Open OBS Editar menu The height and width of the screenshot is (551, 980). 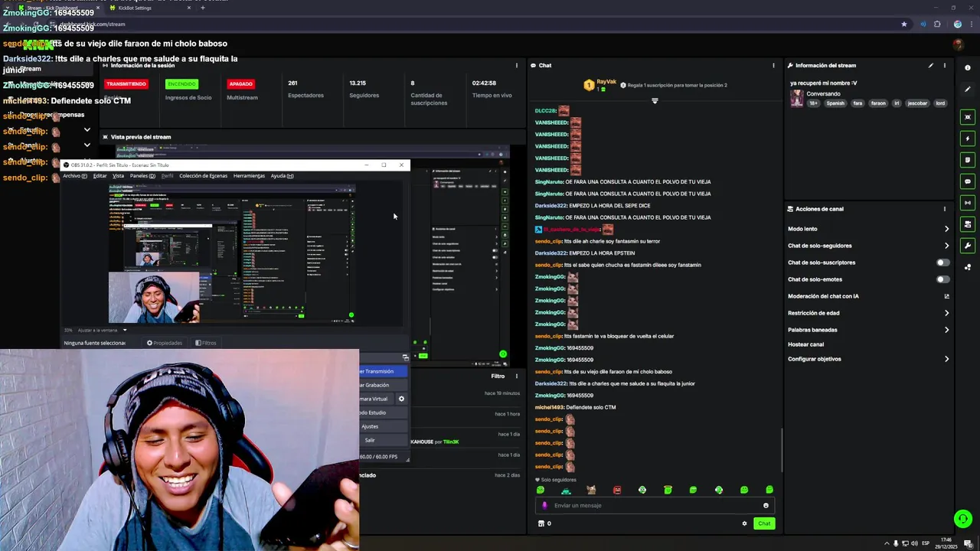[100, 176]
